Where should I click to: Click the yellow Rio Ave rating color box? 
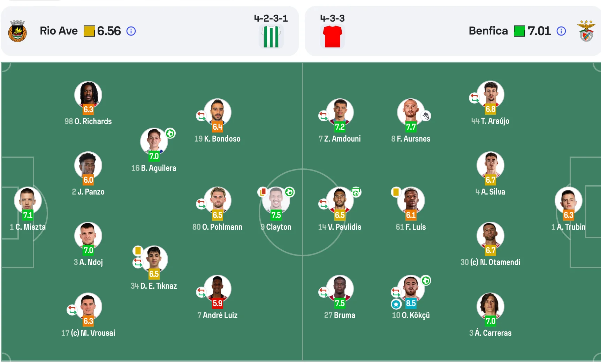coord(89,31)
